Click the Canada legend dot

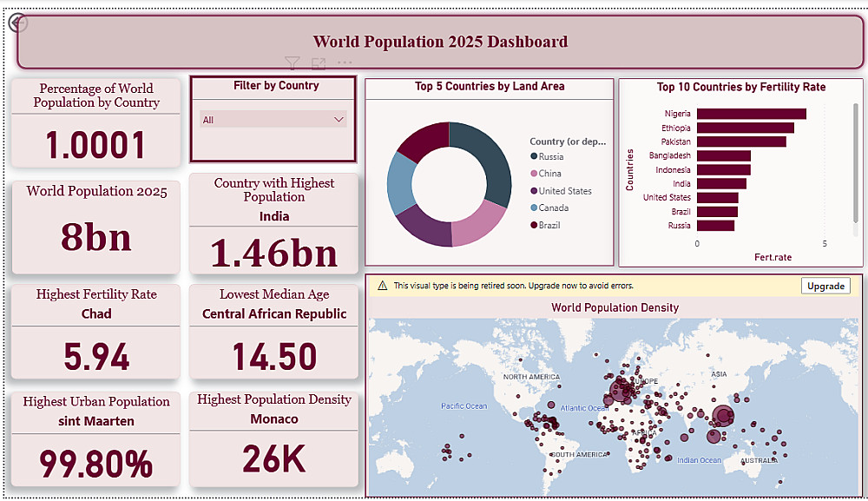coord(534,208)
